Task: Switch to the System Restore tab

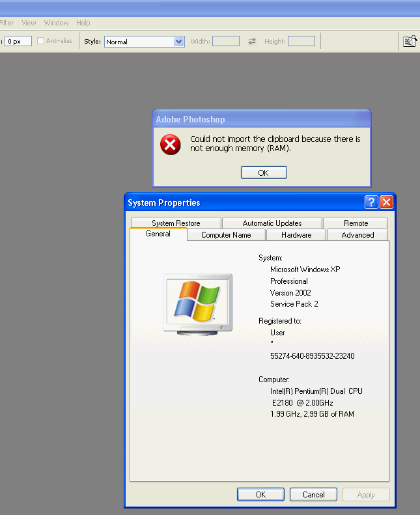Action: pos(176,223)
